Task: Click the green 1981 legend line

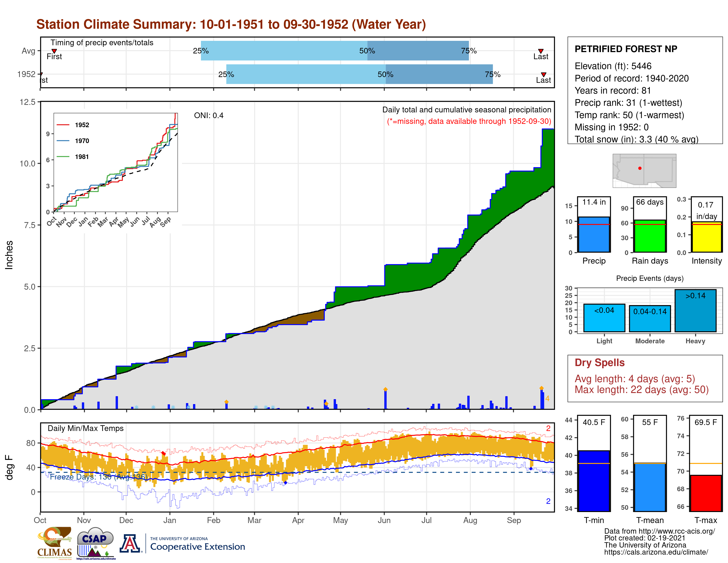Action: (63, 157)
